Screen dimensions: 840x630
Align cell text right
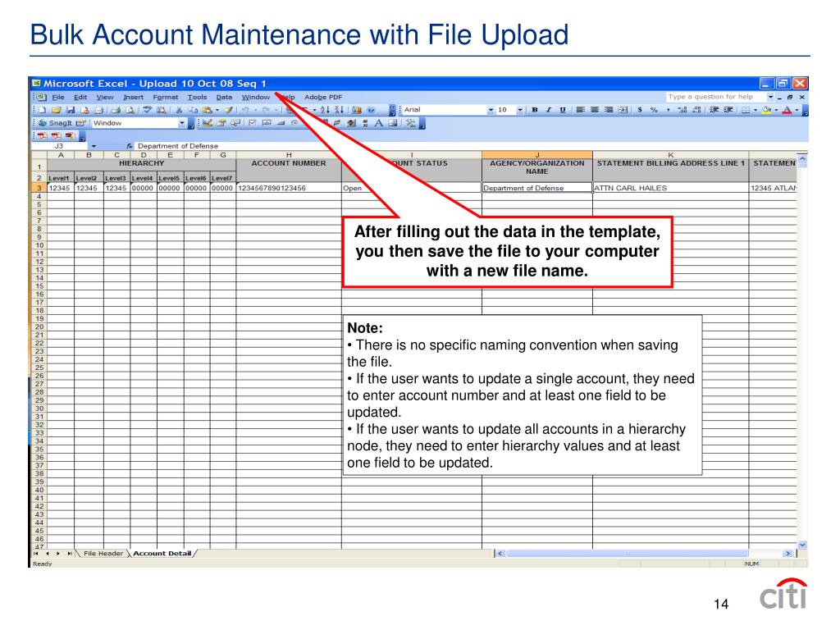pos(608,110)
